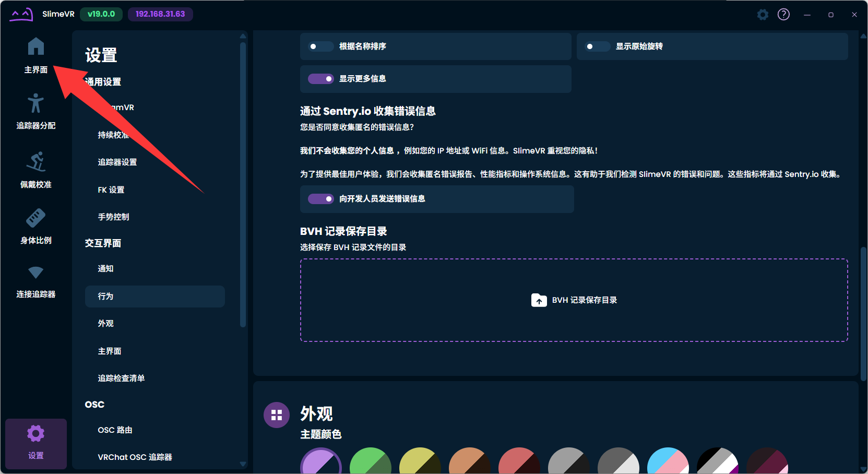Toggle the 根据名称排序 switch
Image resolution: width=868 pixels, height=474 pixels.
click(320, 46)
